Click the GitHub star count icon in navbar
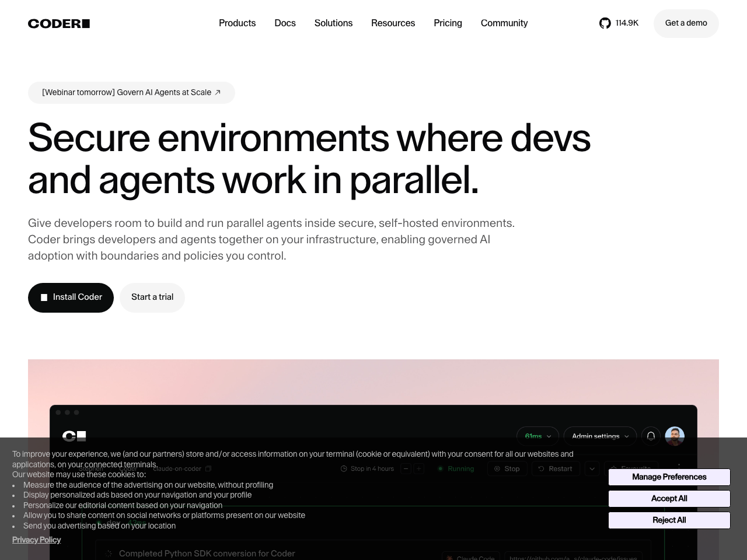The width and height of the screenshot is (747, 560). coord(605,23)
